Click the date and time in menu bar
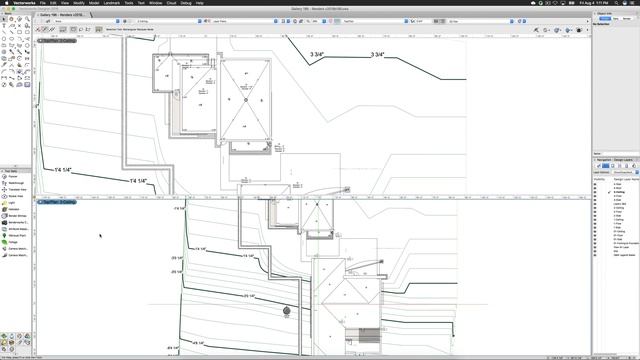Image resolution: width=640 pixels, height=360 pixels. pyautogui.click(x=594, y=3)
